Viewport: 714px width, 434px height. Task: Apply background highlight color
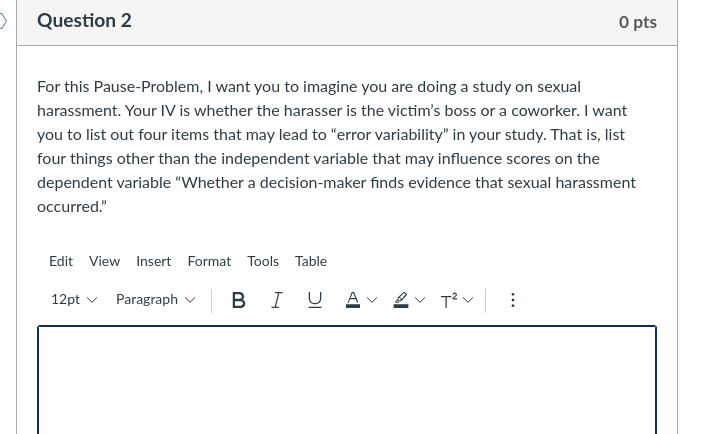[x=401, y=300]
